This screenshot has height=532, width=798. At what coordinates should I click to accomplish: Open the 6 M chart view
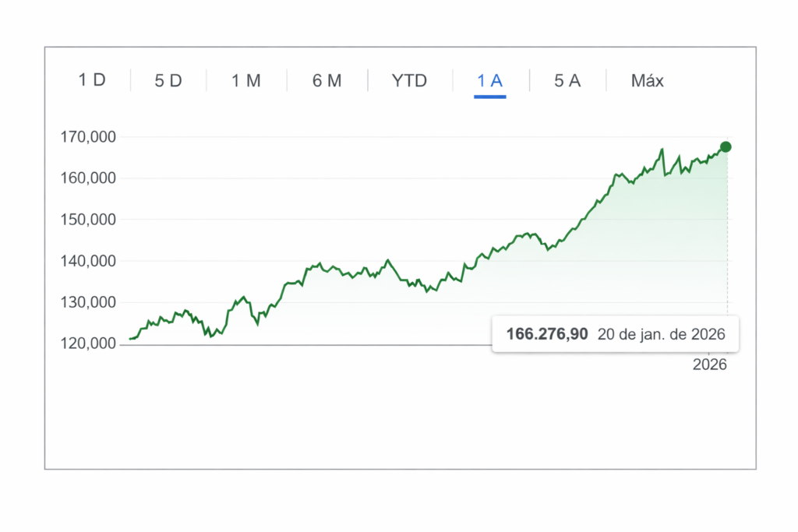click(x=327, y=80)
